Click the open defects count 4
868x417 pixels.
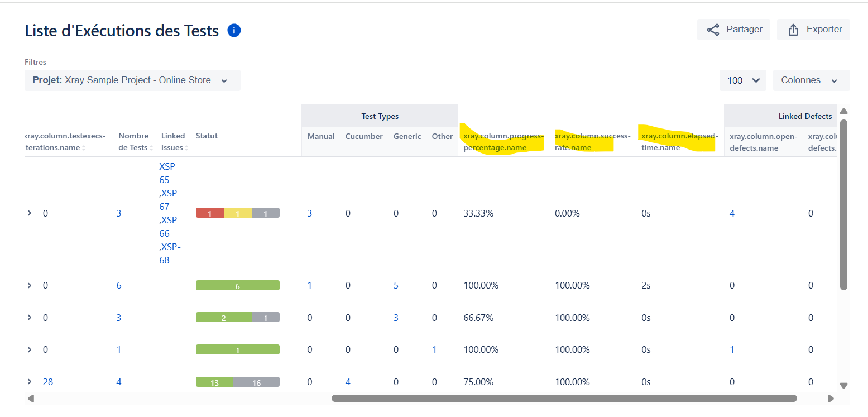[x=732, y=213]
